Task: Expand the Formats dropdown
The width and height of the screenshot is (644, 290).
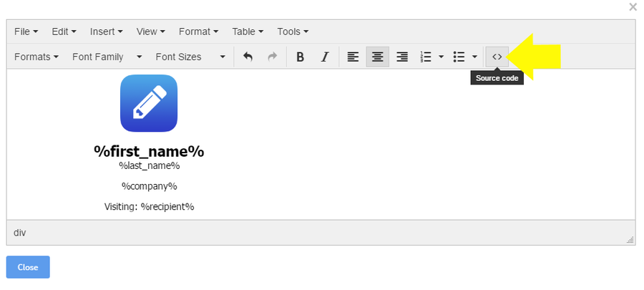Action: (36, 57)
